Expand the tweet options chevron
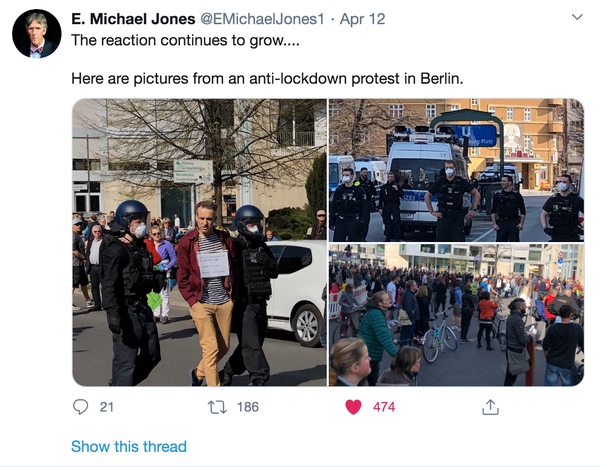The height and width of the screenshot is (467, 600). [x=577, y=17]
